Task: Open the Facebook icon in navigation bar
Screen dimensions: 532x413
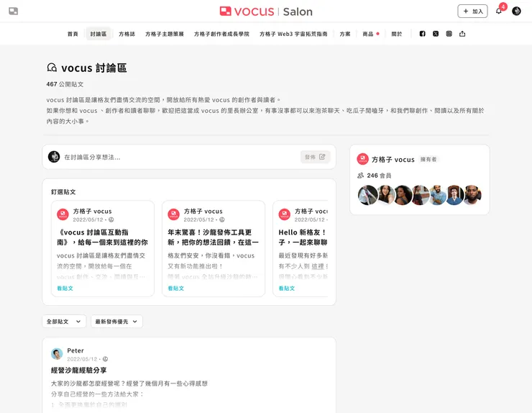Action: point(423,34)
